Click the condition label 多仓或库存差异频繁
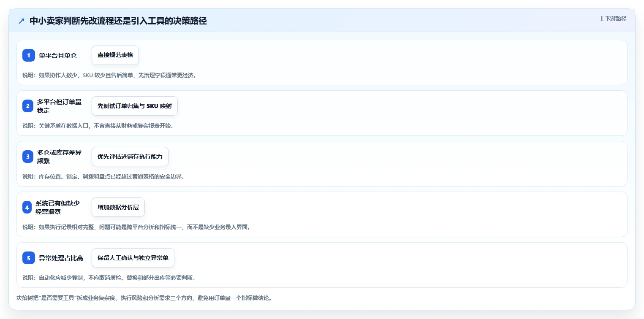Viewport: 644px width, 319px height. (60, 157)
